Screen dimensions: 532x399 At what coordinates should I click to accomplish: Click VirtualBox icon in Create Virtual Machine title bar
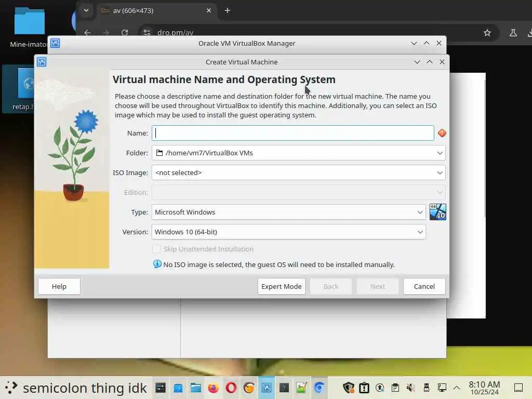[42, 62]
